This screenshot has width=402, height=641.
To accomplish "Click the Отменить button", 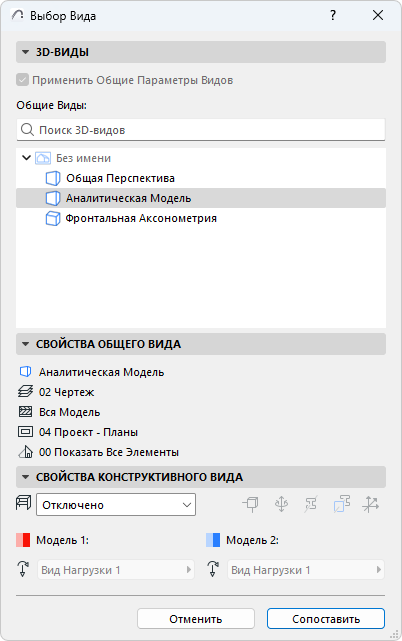I will click(196, 619).
